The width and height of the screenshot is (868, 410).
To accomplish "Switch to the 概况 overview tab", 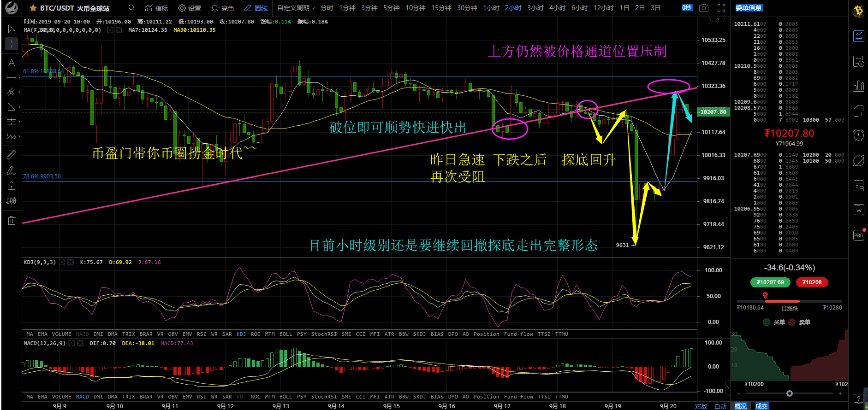I will point(741,406).
